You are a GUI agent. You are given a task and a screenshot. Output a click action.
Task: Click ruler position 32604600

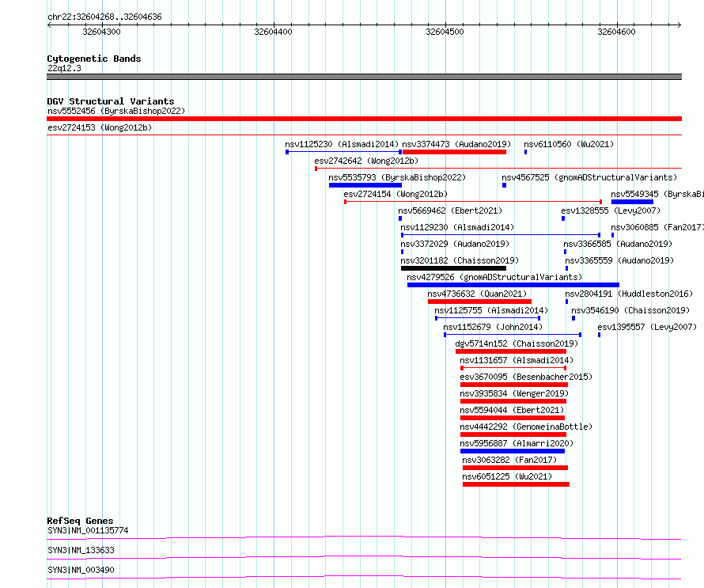point(616,32)
